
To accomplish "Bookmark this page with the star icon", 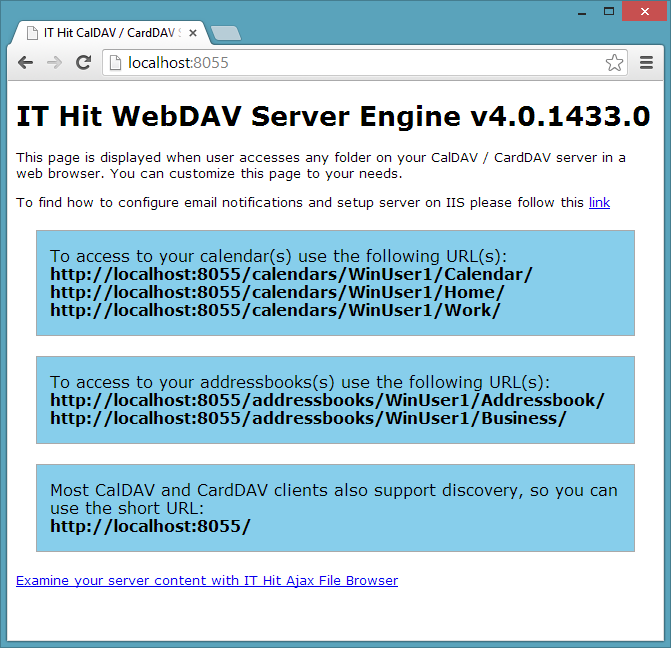I will tap(615, 62).
